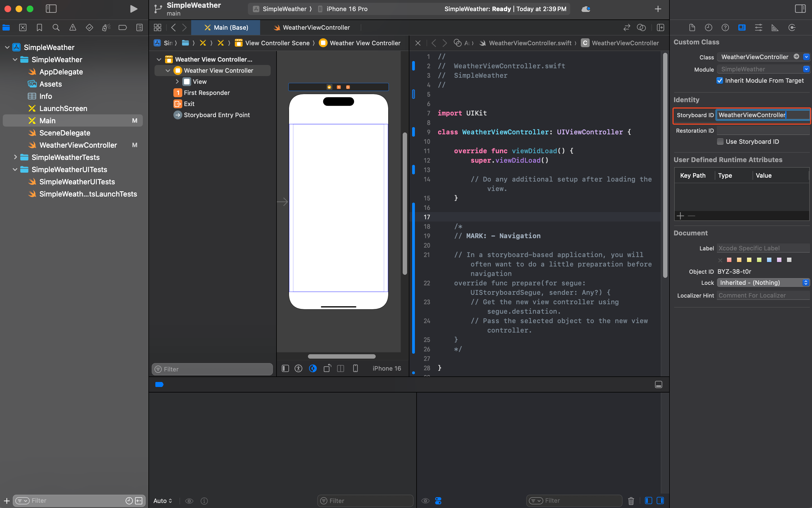Open the Connections inspector
Screen dimensions: 812x508
point(792,27)
